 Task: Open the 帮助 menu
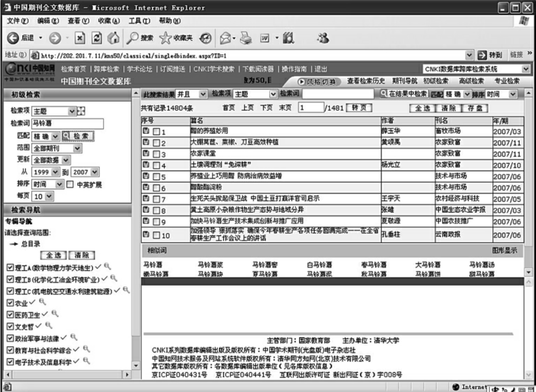point(170,21)
